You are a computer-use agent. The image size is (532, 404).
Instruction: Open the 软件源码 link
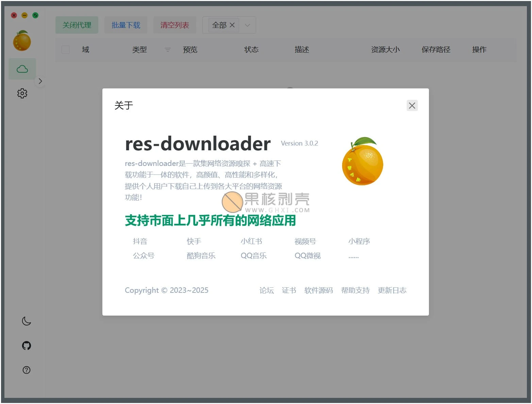(318, 290)
